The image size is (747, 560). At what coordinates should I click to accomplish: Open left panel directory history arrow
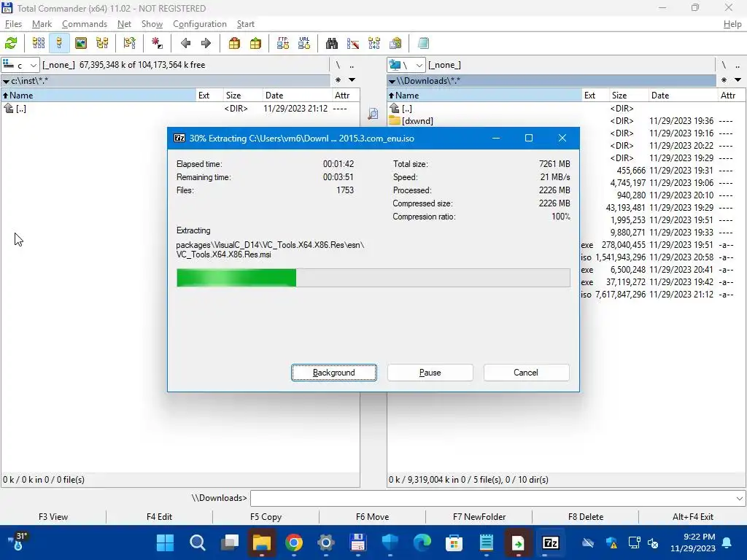pyautogui.click(x=352, y=80)
